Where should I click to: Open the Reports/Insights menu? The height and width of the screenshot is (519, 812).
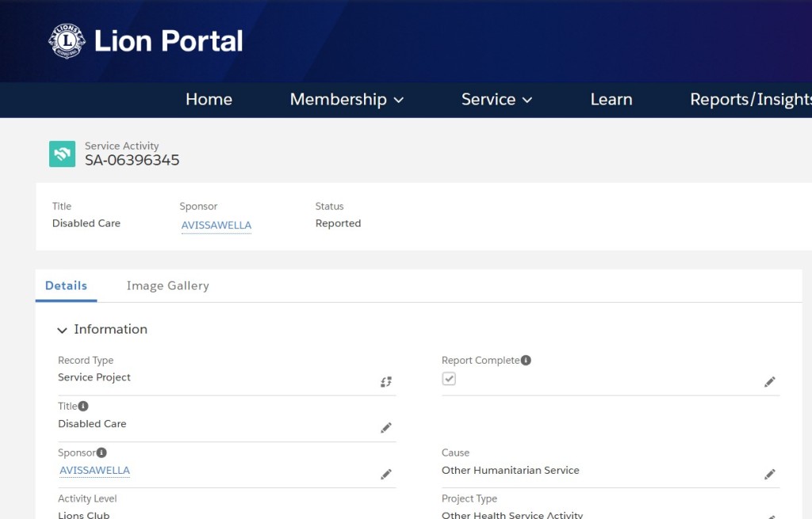[x=751, y=99]
